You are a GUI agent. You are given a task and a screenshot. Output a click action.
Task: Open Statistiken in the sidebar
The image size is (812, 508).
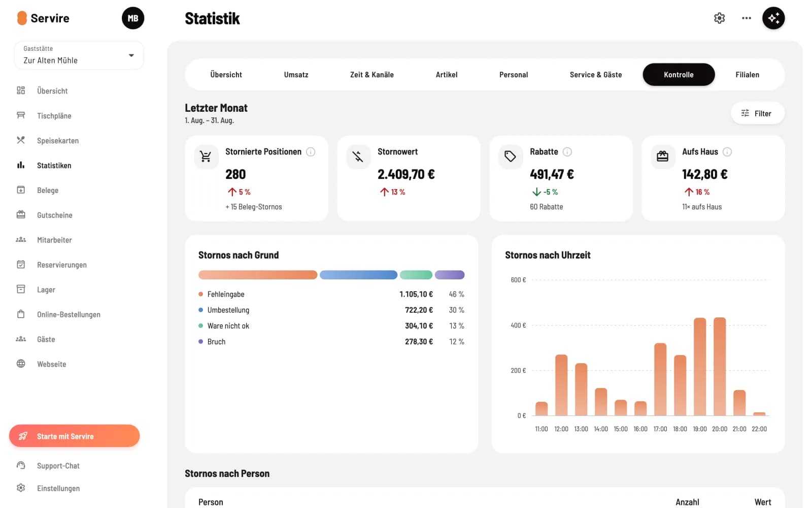[x=54, y=165]
